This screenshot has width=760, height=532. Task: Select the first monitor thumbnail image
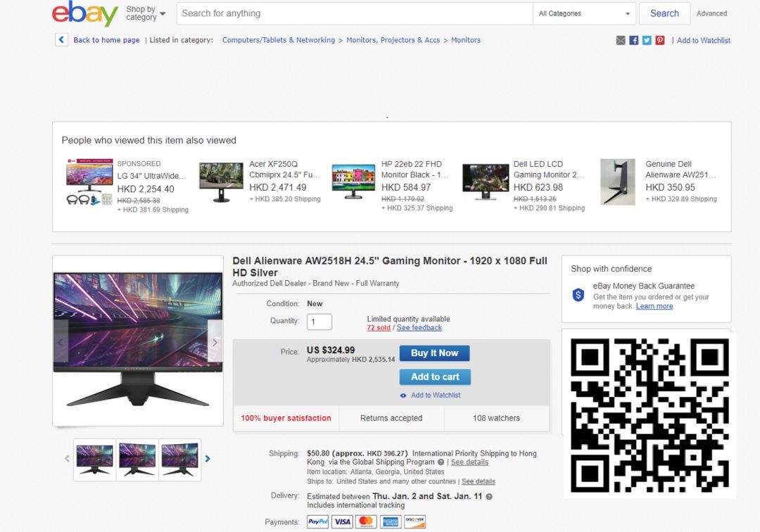pos(94,459)
